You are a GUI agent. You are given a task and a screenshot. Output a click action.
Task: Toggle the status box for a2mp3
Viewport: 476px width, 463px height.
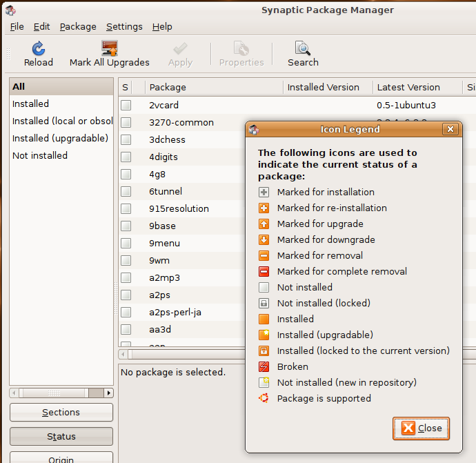point(126,278)
